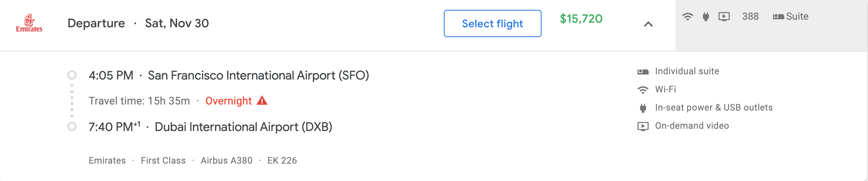868x181 pixels.
Task: Click the 388 aircraft label
Action: [750, 17]
